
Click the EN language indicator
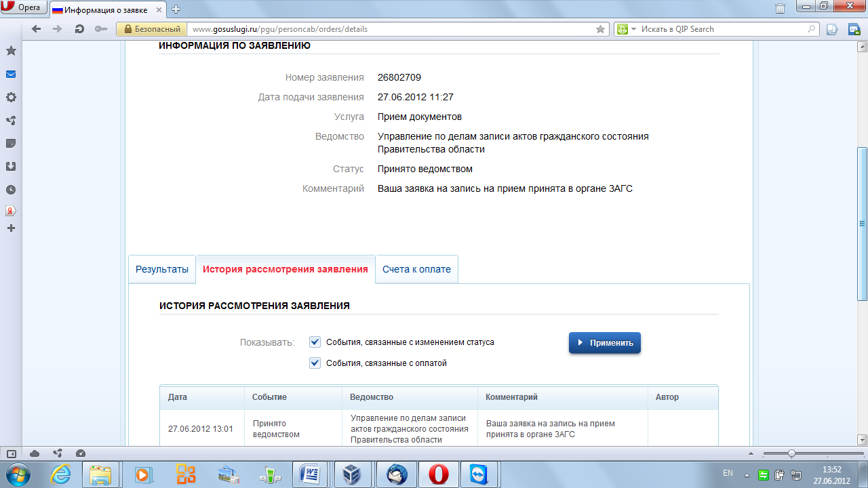click(728, 473)
